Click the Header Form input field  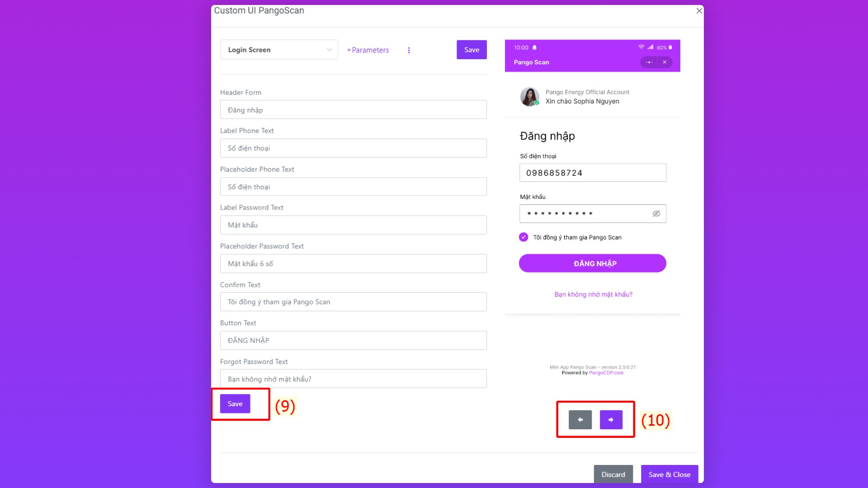coord(353,110)
